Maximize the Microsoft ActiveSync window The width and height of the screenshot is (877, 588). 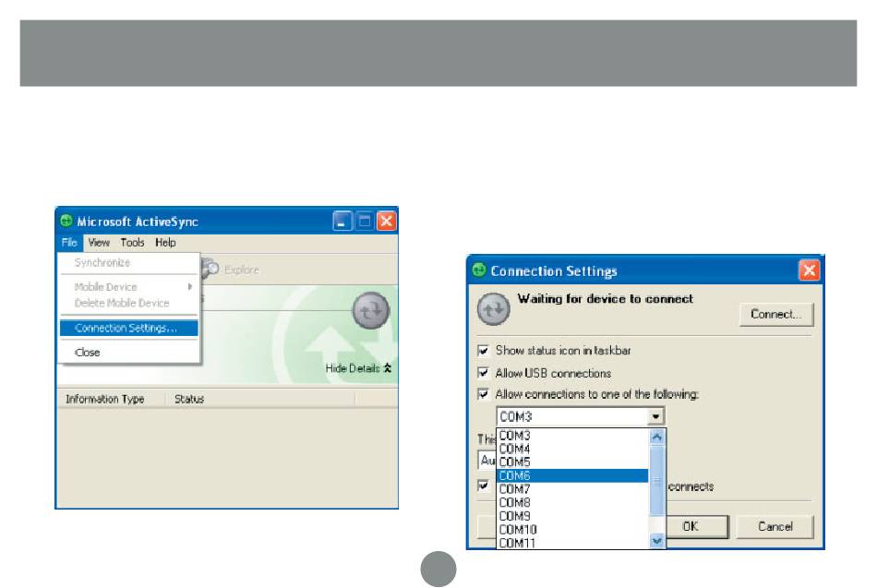[364, 221]
